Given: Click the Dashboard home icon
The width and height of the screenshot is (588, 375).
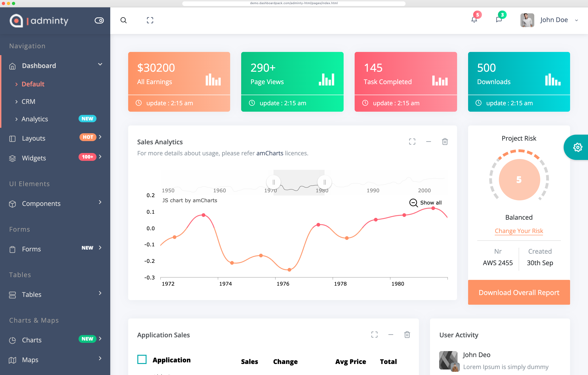Looking at the screenshot, I should [12, 66].
